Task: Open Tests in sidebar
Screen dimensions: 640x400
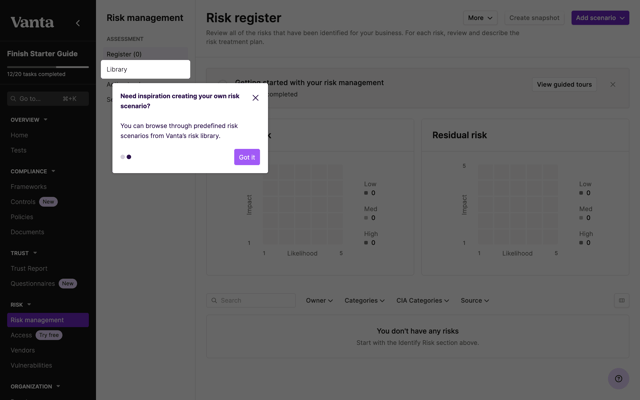Action: 18,150
